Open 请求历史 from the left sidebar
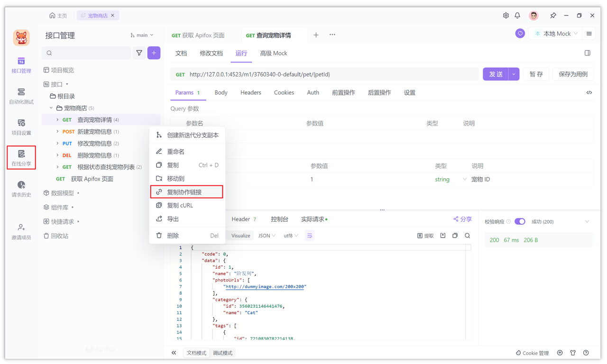607x364 pixels. coord(21,189)
